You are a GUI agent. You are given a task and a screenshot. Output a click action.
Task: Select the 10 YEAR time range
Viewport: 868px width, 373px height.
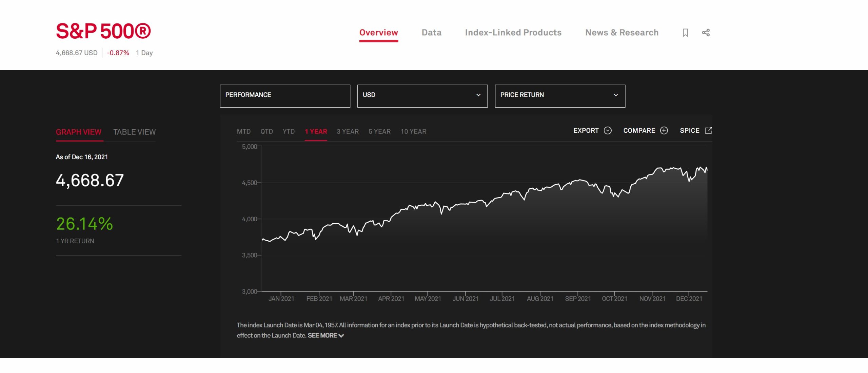coord(413,131)
